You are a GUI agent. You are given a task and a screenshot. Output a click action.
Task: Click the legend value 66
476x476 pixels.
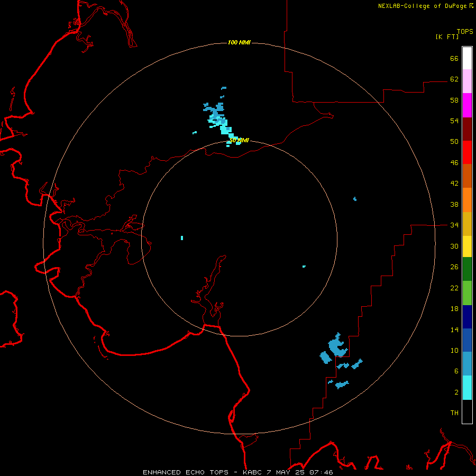[454, 58]
